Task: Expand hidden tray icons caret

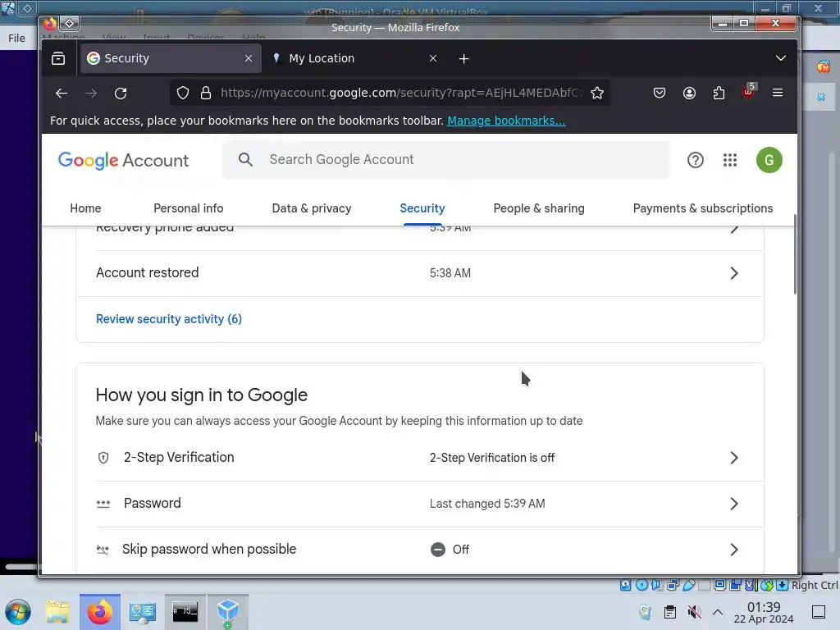Action: (x=718, y=612)
